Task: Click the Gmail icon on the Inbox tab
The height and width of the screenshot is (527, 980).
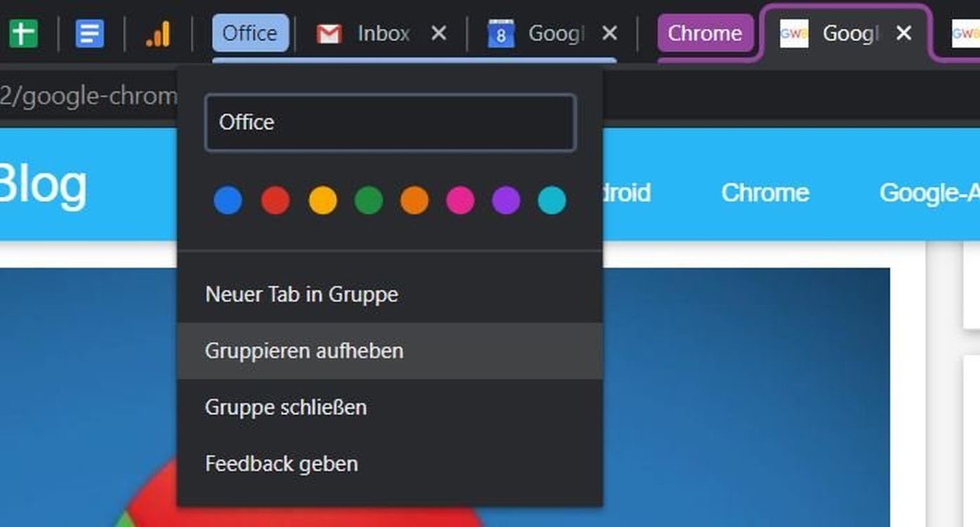Action: tap(329, 33)
